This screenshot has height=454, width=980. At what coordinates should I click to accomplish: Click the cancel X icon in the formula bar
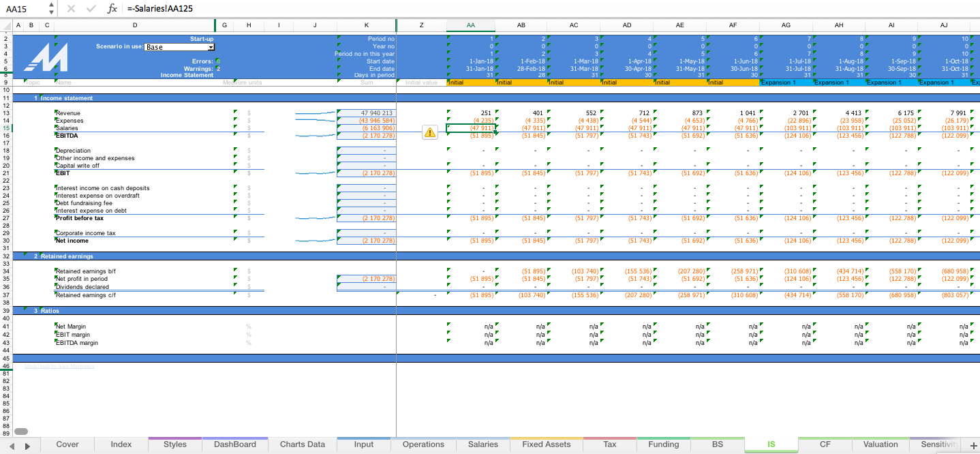tap(71, 10)
